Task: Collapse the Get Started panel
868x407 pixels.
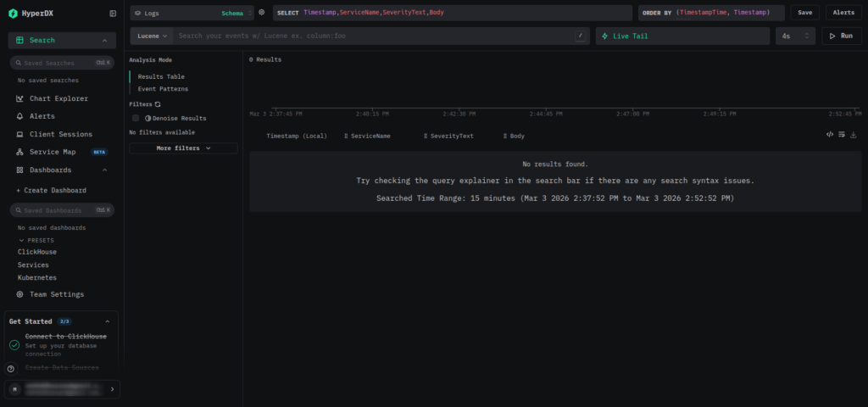Action: tap(107, 322)
